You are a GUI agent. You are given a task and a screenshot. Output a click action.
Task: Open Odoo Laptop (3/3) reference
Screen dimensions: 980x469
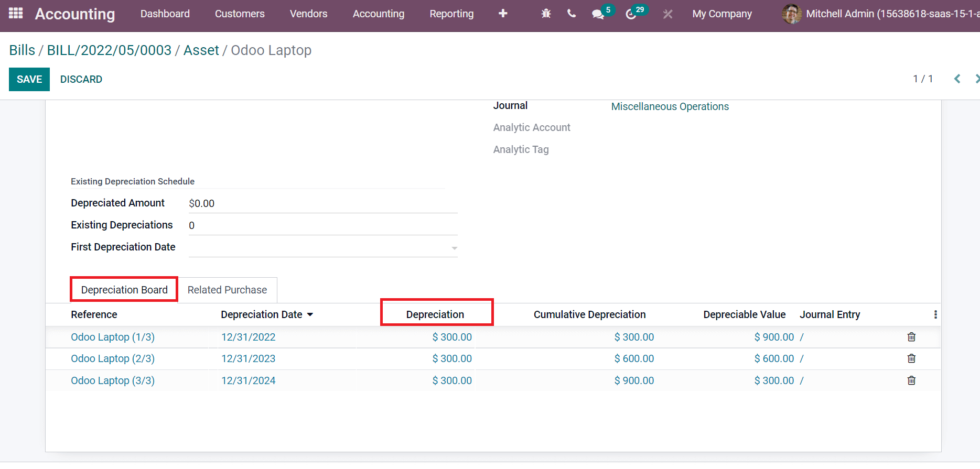point(113,380)
